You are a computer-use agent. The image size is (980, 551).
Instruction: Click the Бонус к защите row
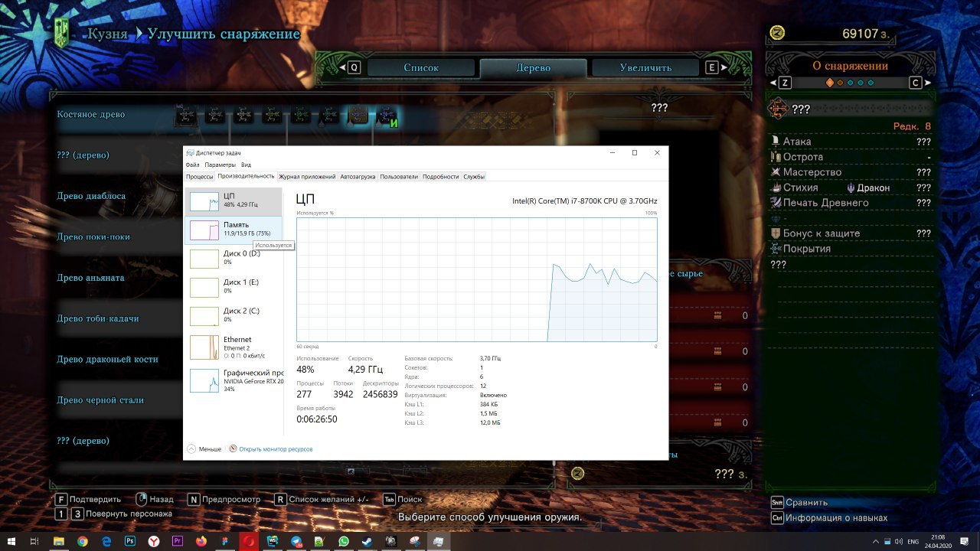(851, 233)
